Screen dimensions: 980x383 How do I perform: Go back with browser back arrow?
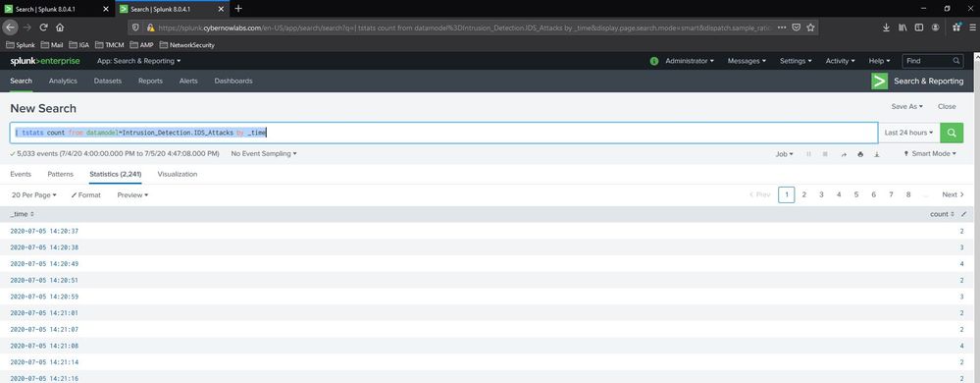click(x=11, y=27)
